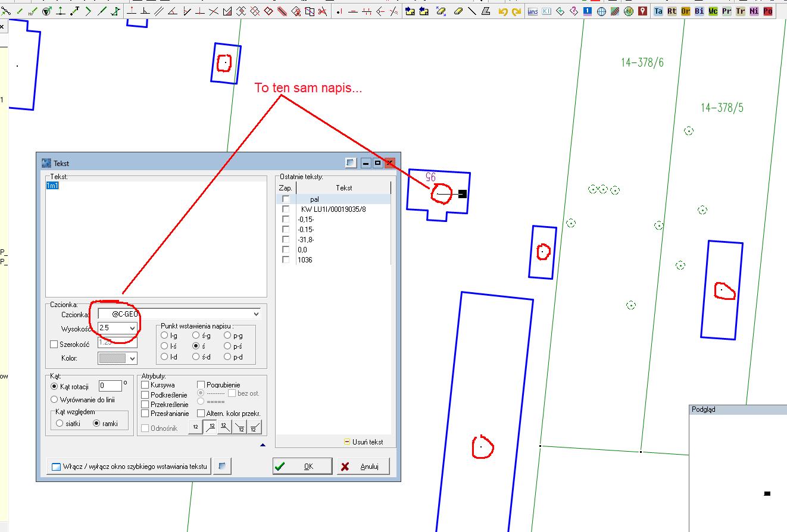The height and width of the screenshot is (532, 787).
Task: Confirm the dialog with OK
Action: 302,466
